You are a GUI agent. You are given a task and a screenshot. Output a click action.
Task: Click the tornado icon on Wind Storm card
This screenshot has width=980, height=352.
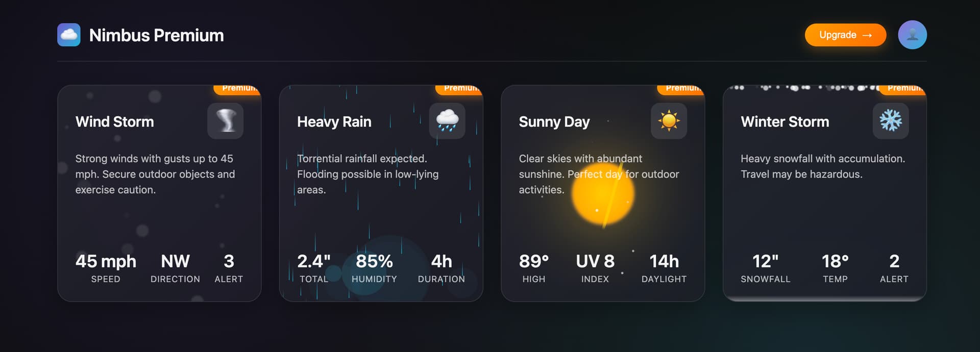(x=225, y=121)
